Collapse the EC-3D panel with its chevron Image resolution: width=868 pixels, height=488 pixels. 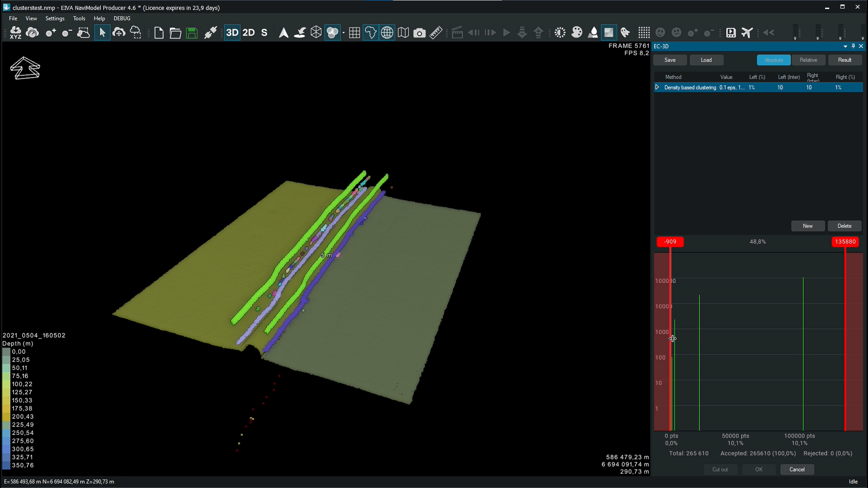[x=844, y=46]
